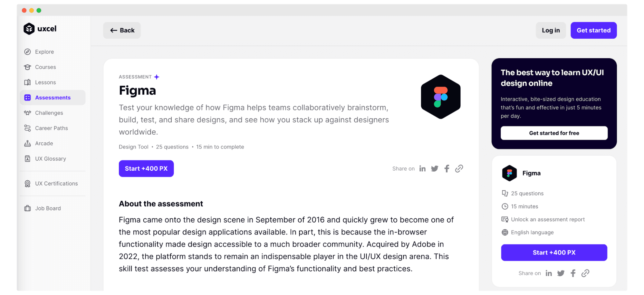The height and width of the screenshot is (295, 644).
Task: Start assessment from the sidebar card button
Action: [x=554, y=253]
